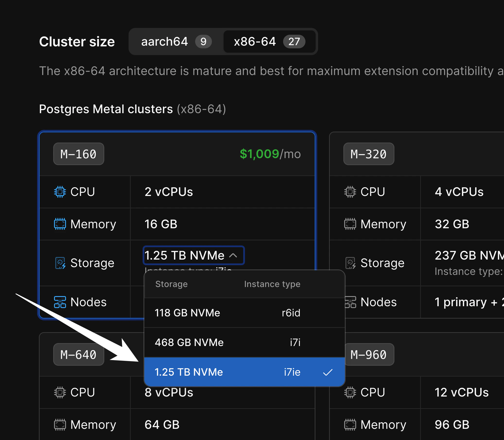The height and width of the screenshot is (440, 504).
Task: Click the $1,009/mo price text
Action: tap(270, 154)
